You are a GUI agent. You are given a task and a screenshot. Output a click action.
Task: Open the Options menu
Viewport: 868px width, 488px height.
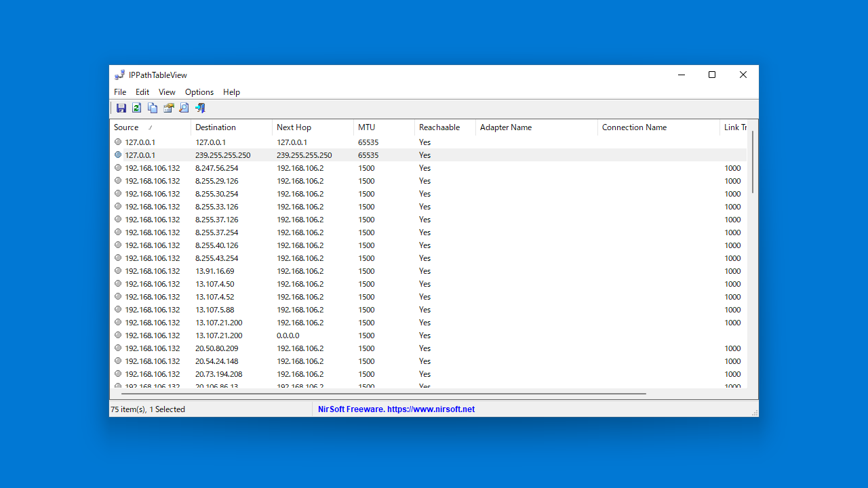click(199, 92)
